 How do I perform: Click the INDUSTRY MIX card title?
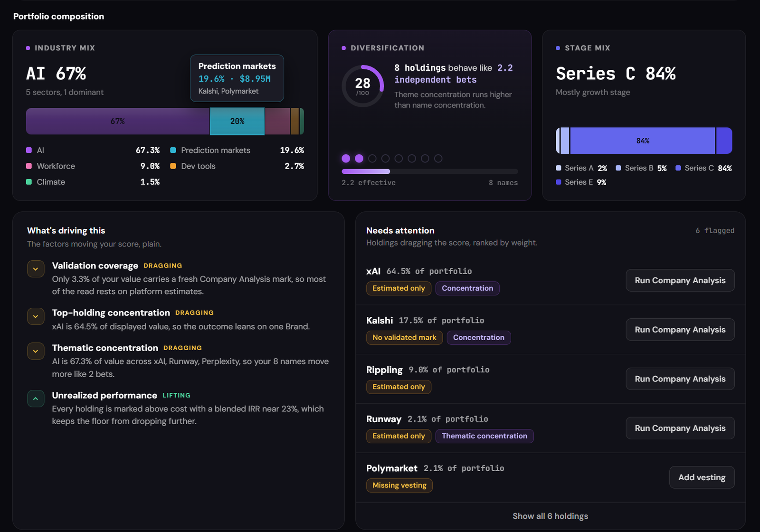(x=65, y=48)
